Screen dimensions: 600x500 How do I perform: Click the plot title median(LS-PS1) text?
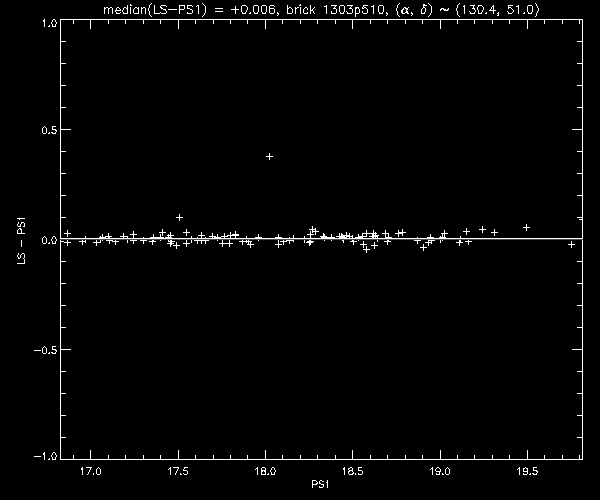321,9
